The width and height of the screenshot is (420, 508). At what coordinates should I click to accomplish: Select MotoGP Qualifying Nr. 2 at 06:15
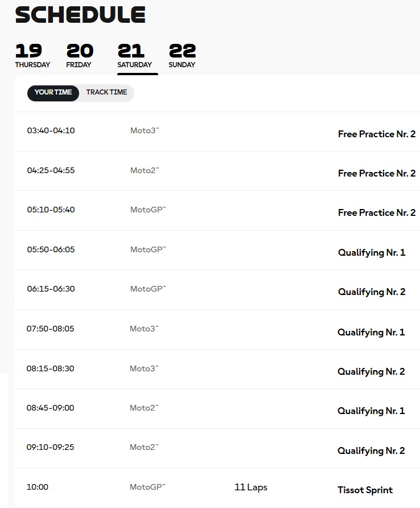click(x=371, y=292)
